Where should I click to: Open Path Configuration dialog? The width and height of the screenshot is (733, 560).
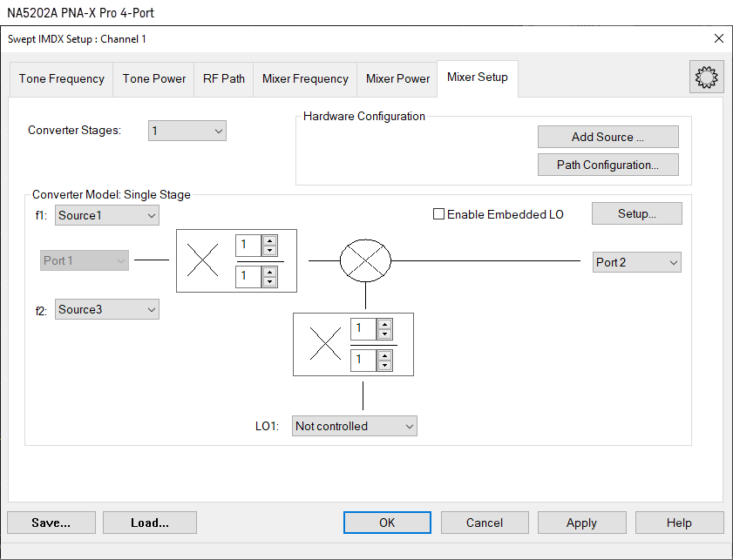coord(607,165)
